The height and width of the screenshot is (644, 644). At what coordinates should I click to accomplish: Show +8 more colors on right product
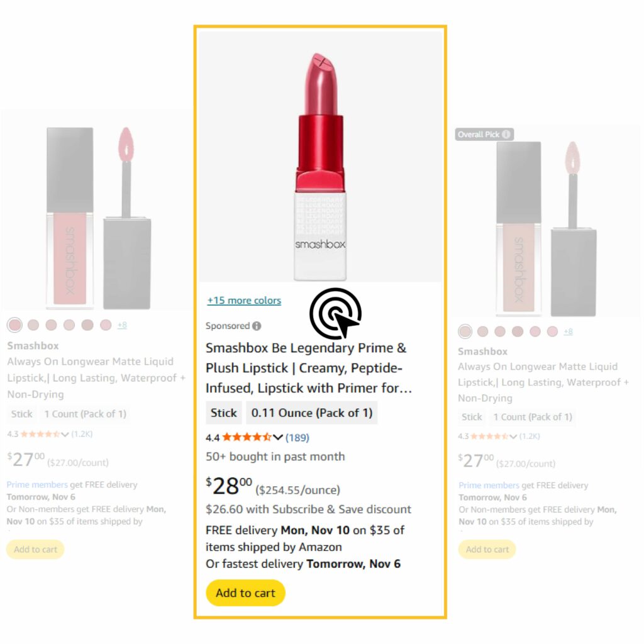568,331
